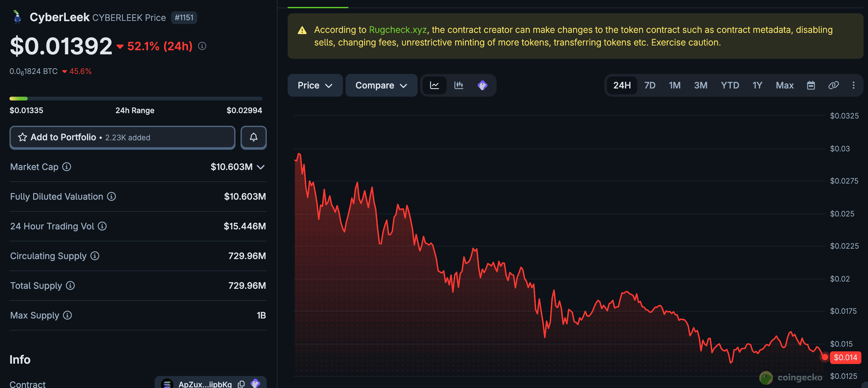Open Max Supply info icon
This screenshot has width=868, height=388.
[67, 315]
